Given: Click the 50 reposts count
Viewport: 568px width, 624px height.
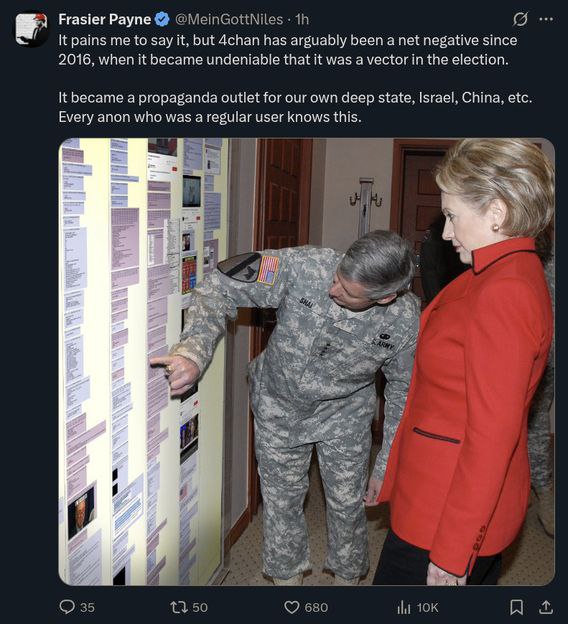Looking at the screenshot, I should pyautogui.click(x=200, y=607).
